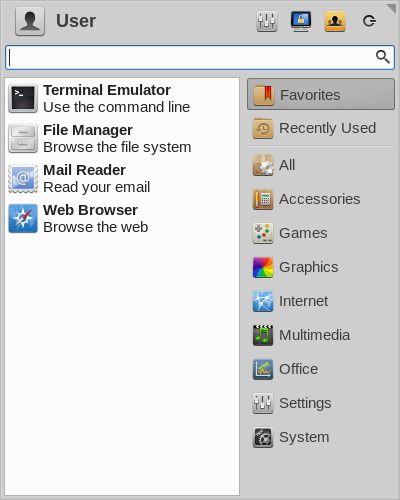Select the Favorites category
Viewport: 400px width, 500px height.
pos(321,95)
